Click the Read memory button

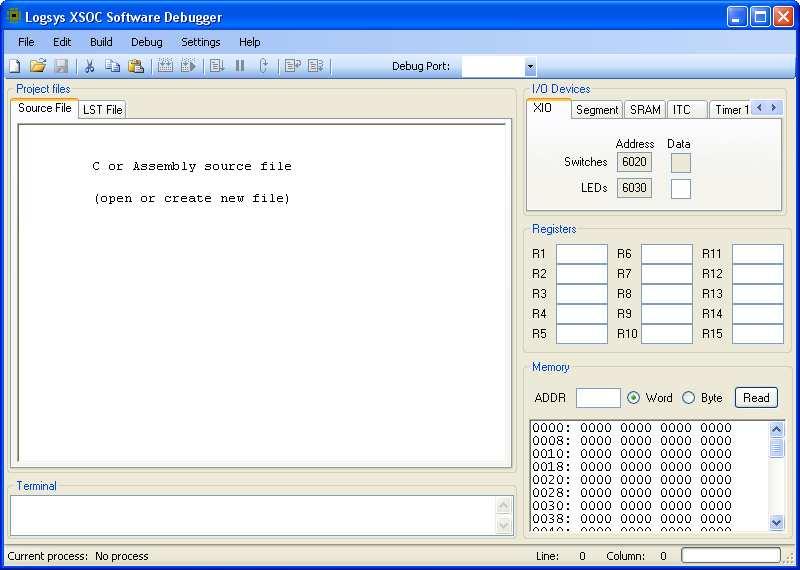pos(756,398)
